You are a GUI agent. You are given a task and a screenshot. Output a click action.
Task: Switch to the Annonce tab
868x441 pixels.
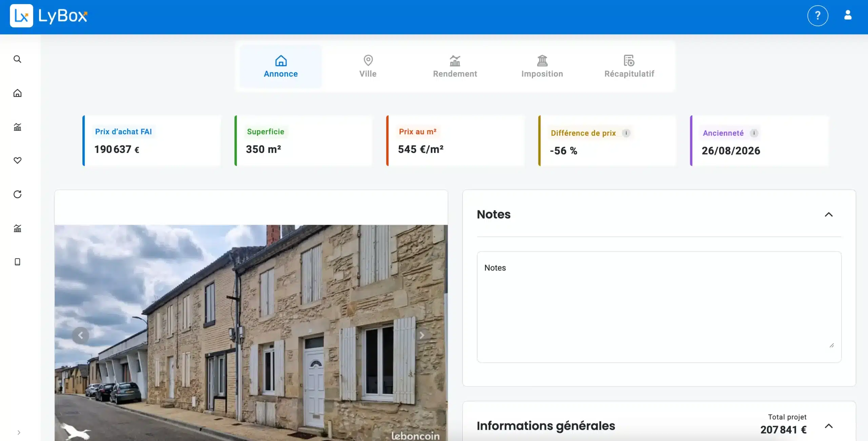281,66
